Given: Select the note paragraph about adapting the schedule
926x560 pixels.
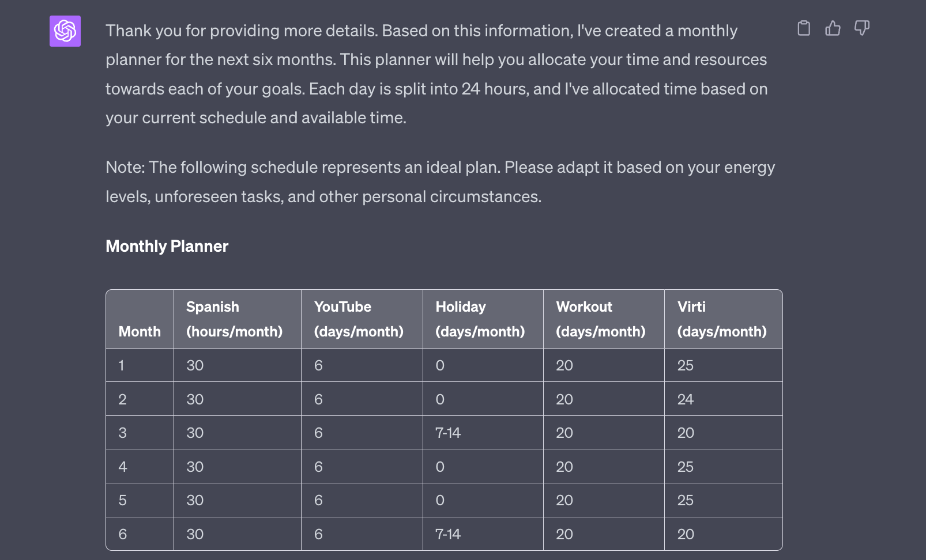Looking at the screenshot, I should click(440, 181).
